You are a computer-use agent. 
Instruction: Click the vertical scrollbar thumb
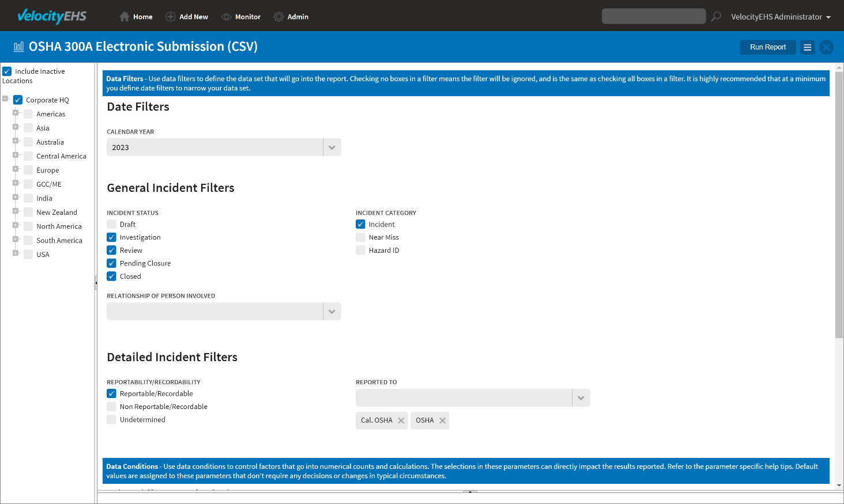click(839, 204)
